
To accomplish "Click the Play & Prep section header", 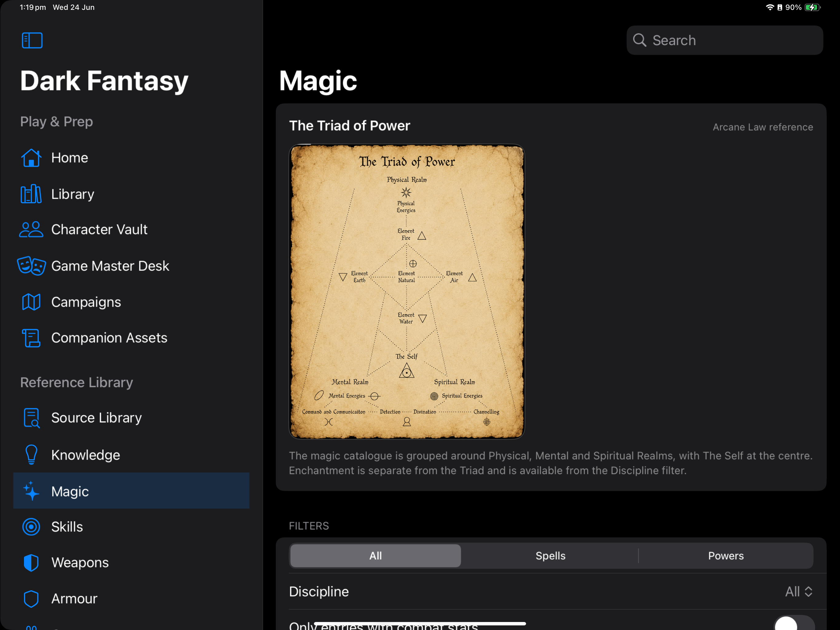I will tap(57, 122).
